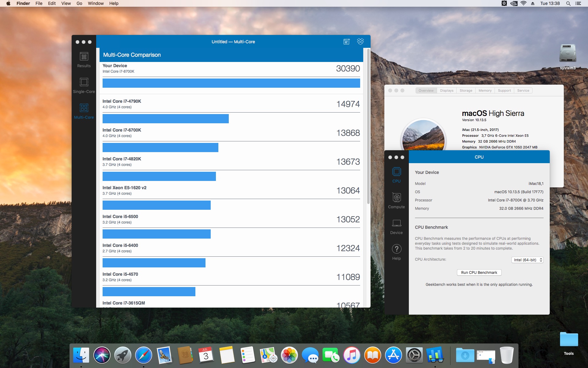Launch Safari from the dock
Viewport: 588px width, 368px height.
coord(143,355)
